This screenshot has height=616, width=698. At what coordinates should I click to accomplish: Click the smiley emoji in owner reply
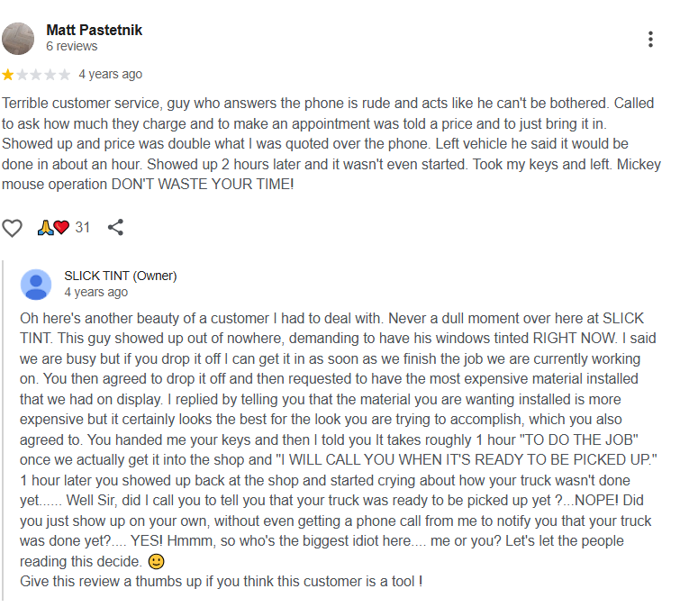(x=157, y=561)
